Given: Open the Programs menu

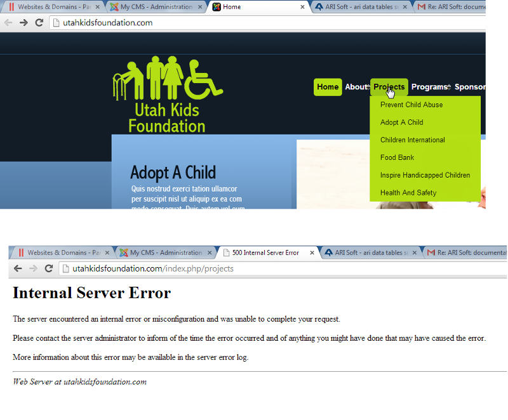Looking at the screenshot, I should tap(431, 87).
